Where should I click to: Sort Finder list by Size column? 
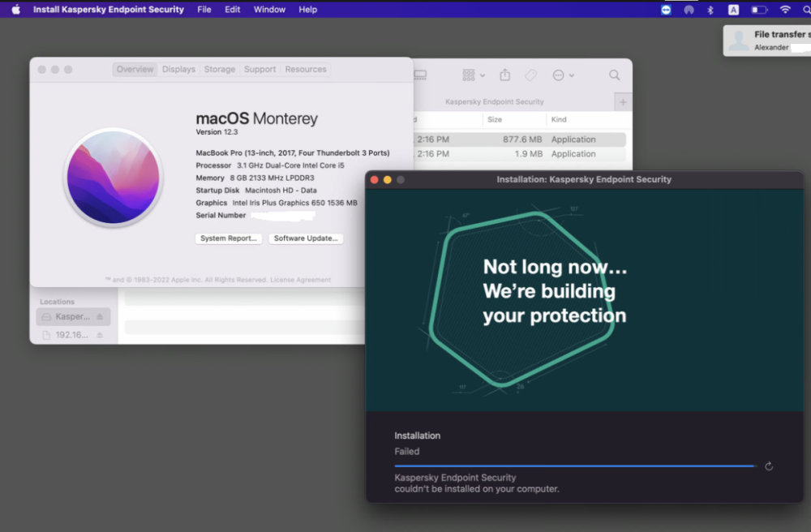(x=495, y=119)
